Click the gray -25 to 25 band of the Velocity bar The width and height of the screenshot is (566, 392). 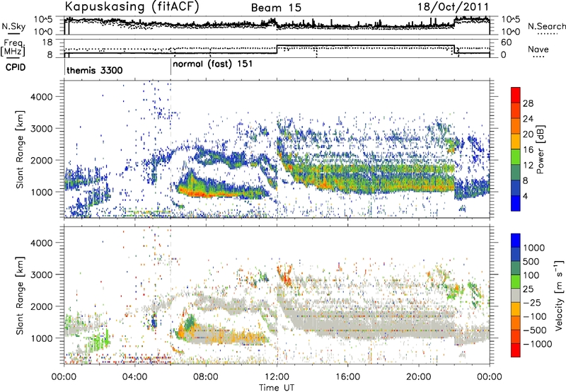pos(516,295)
